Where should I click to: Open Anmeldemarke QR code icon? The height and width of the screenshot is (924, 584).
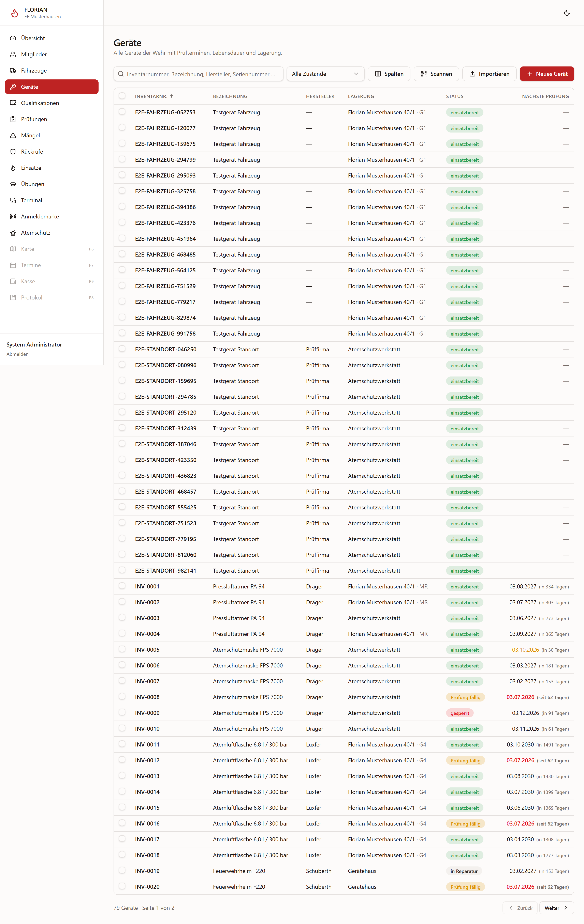click(x=13, y=216)
